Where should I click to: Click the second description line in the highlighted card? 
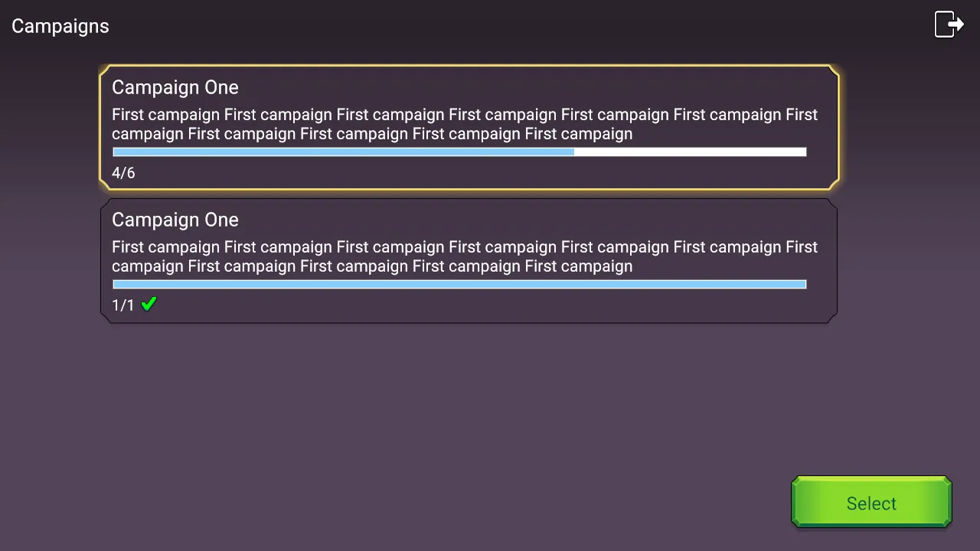[372, 134]
